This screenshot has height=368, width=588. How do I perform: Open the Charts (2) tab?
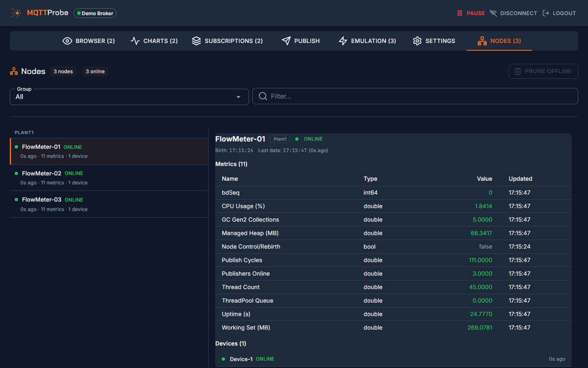point(154,41)
